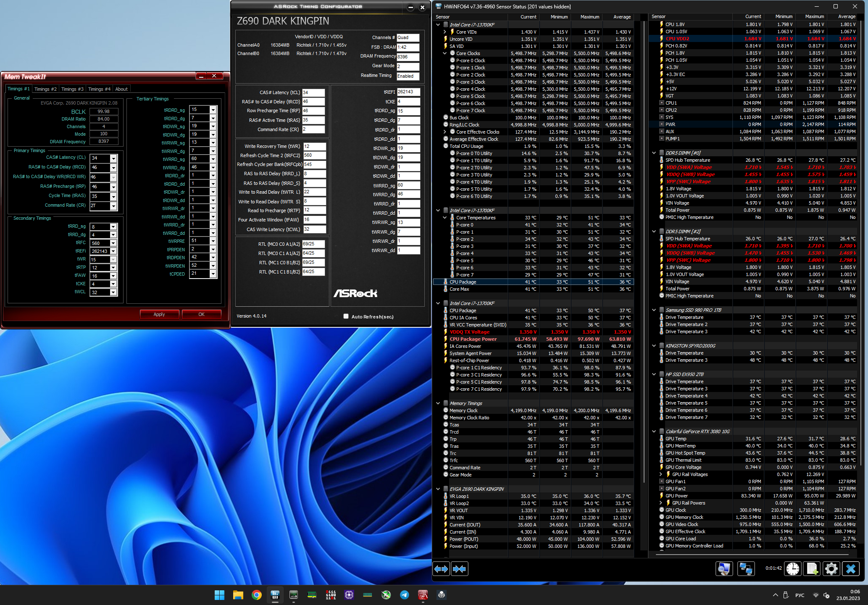Open the CAS# Latency (CL) dropdown
Viewport: 868px width, 605px height.
tap(113, 158)
